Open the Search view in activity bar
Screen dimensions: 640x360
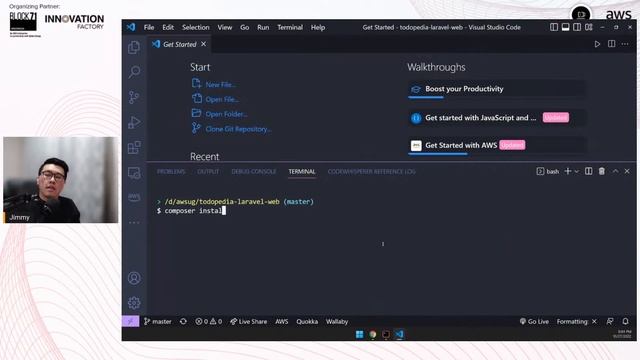(134, 72)
